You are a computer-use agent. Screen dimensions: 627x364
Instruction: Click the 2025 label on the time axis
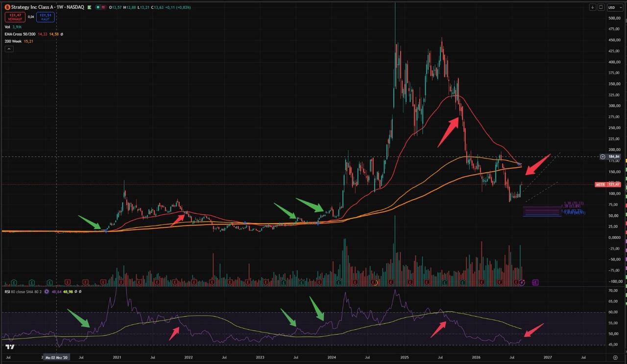click(404, 358)
